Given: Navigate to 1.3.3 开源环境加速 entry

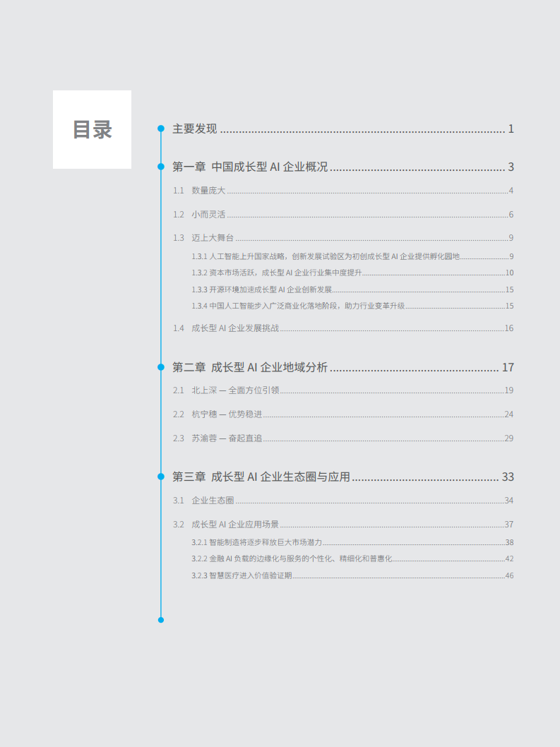Looking at the screenshot, I should click(261, 289).
